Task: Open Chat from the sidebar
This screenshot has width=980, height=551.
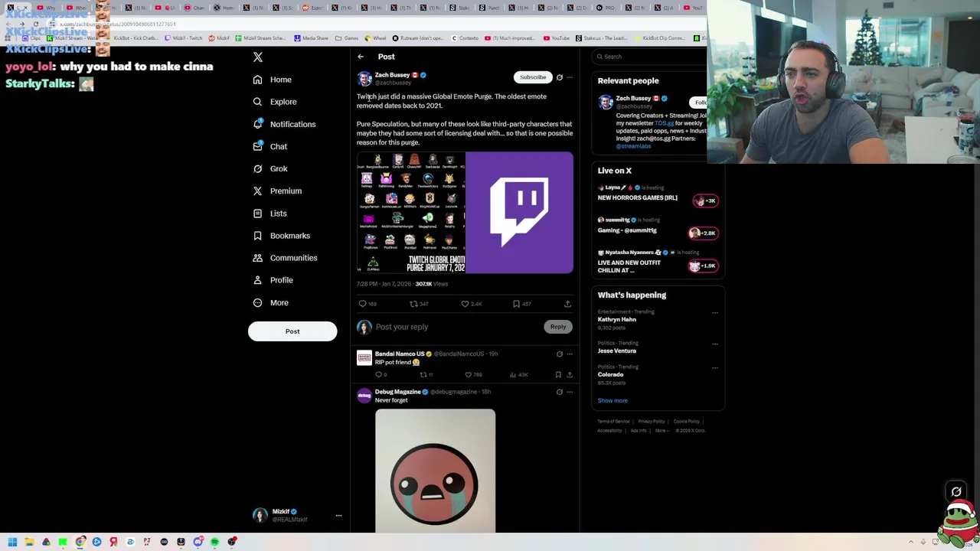Action: coord(269,146)
